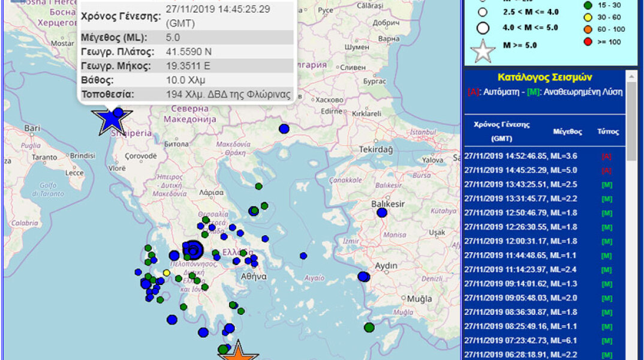Click the large 4.0 < M <= 5.0 legend circle
644x360 pixels.
point(483,27)
